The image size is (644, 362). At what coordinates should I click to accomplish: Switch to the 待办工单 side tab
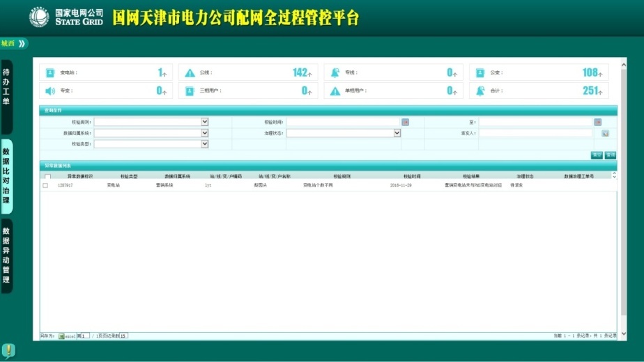(x=6, y=87)
